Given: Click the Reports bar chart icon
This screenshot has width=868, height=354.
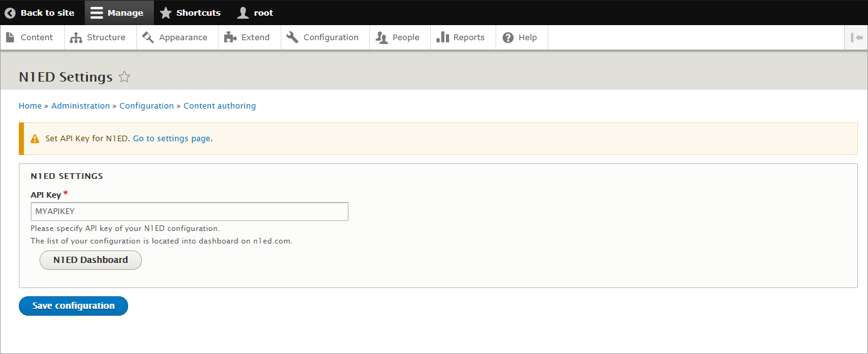Looking at the screenshot, I should [x=442, y=38].
